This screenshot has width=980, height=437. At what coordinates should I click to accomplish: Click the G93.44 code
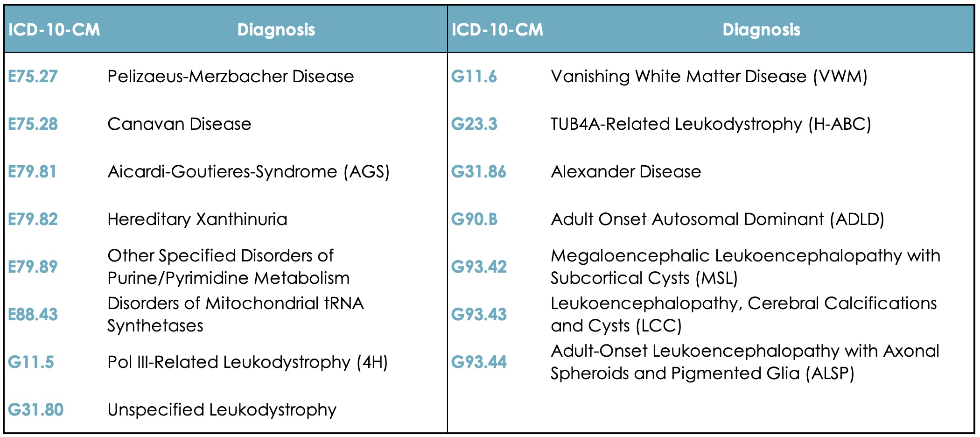479,362
